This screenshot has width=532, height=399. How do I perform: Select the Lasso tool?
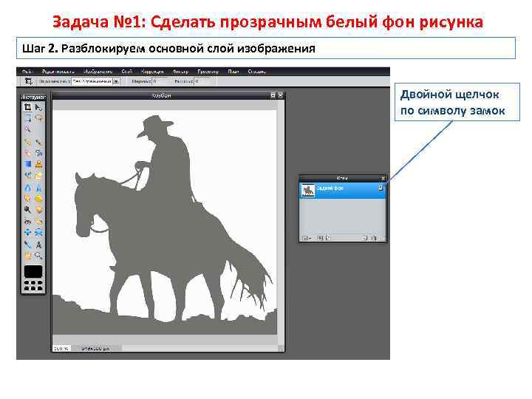38,118
